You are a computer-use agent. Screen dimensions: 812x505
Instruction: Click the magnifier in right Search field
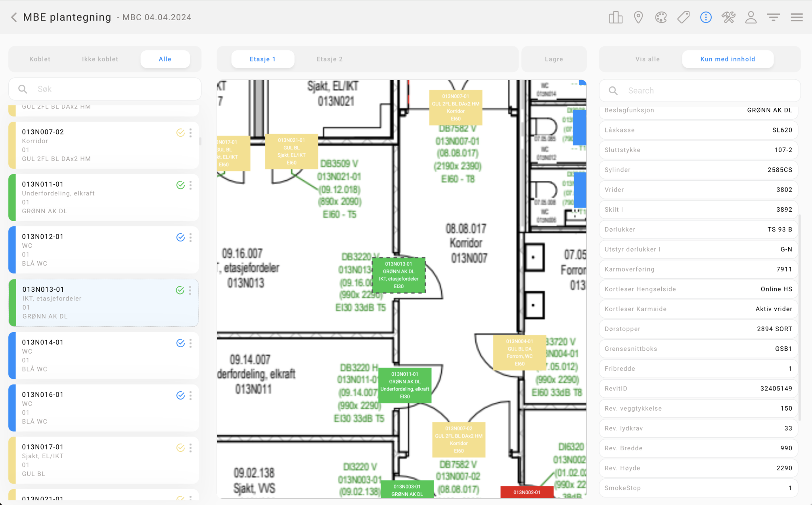(613, 91)
